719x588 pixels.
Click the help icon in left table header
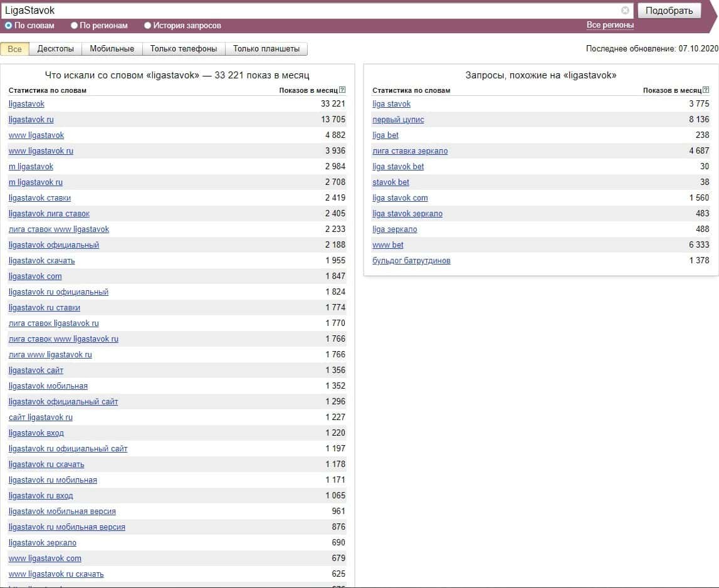pos(342,90)
